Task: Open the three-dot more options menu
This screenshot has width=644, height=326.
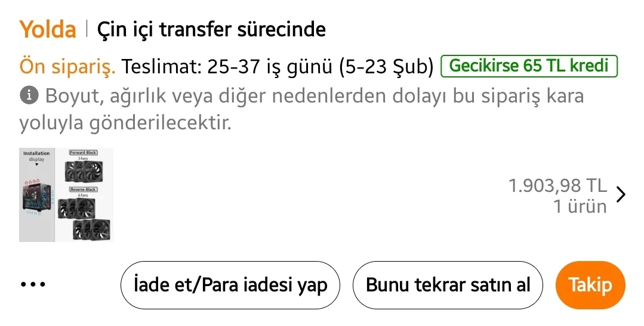Action: click(33, 284)
